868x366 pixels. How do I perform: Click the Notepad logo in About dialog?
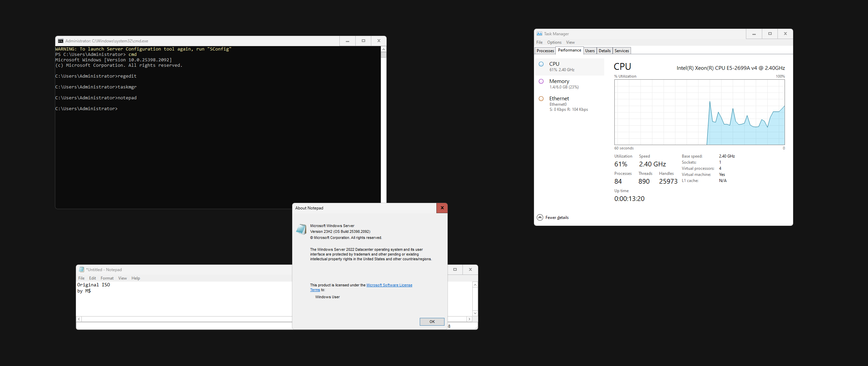301,229
